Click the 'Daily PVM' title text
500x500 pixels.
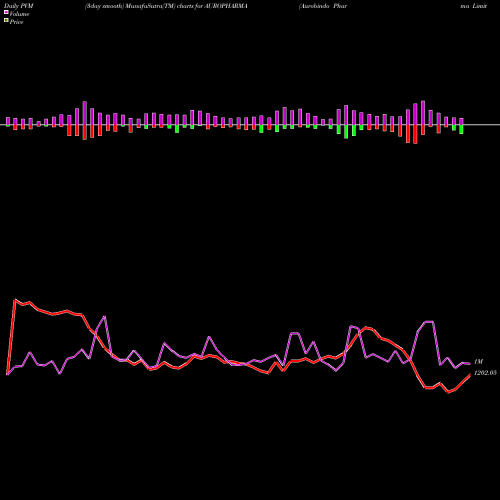tap(19, 6)
